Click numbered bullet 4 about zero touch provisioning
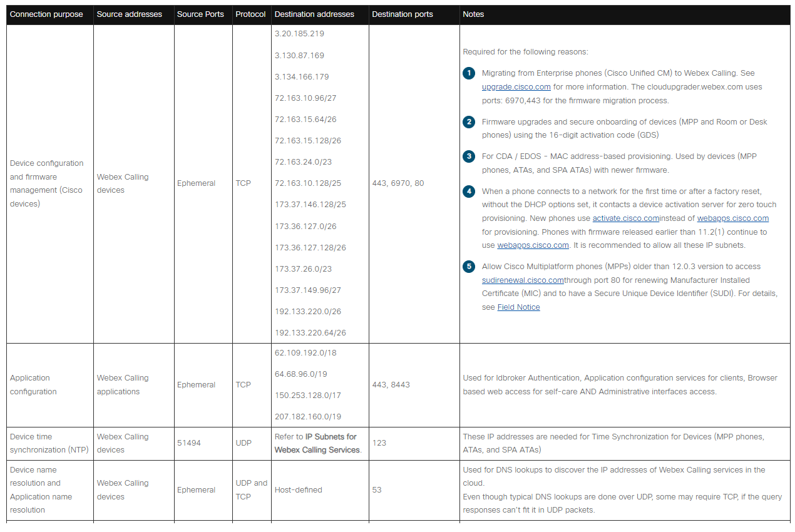This screenshot has width=795, height=532. point(469,191)
